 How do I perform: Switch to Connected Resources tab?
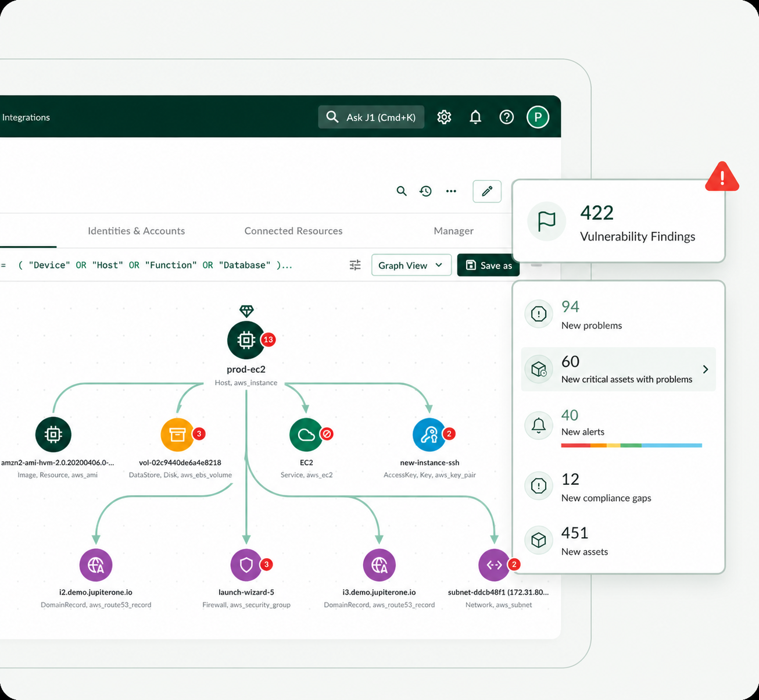pyautogui.click(x=293, y=231)
